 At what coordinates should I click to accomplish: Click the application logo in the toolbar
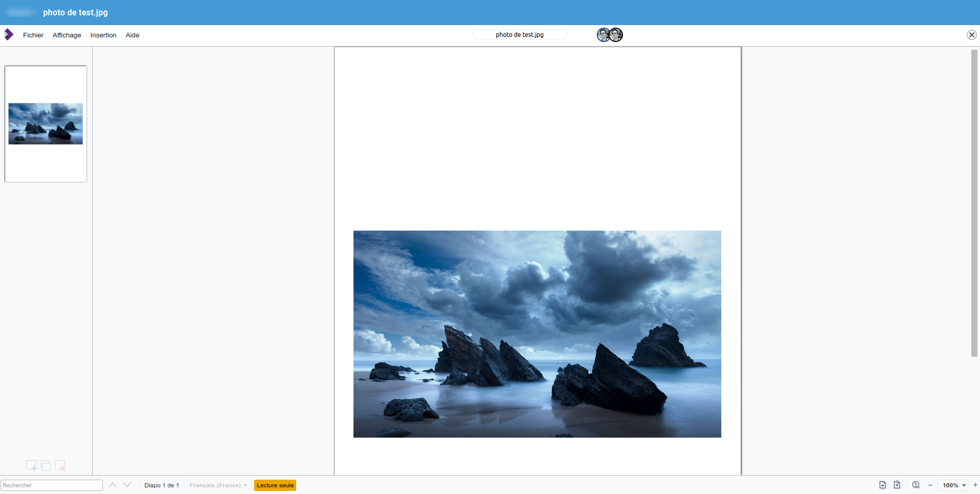click(x=8, y=34)
